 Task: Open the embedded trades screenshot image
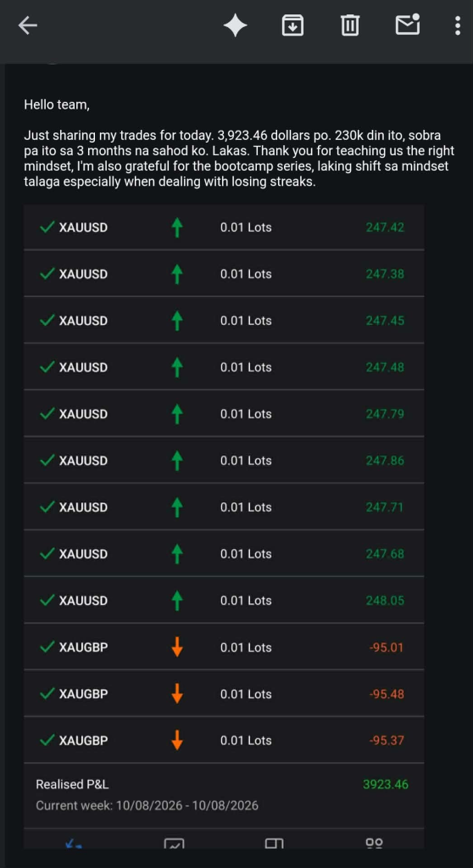pyautogui.click(x=224, y=526)
